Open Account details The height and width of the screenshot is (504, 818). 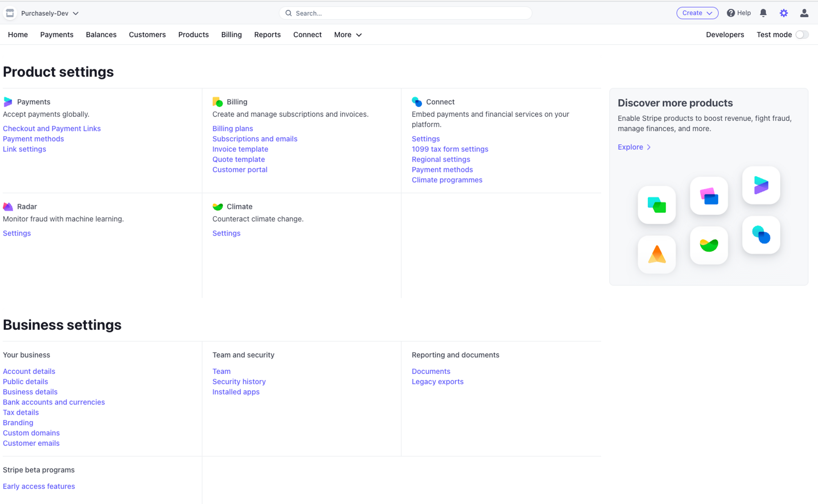coord(29,371)
